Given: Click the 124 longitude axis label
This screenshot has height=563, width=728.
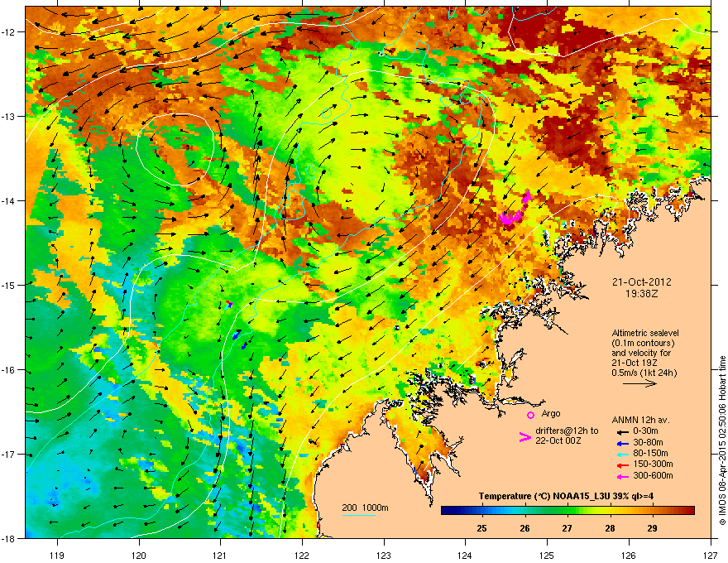Looking at the screenshot, I should point(465,555).
